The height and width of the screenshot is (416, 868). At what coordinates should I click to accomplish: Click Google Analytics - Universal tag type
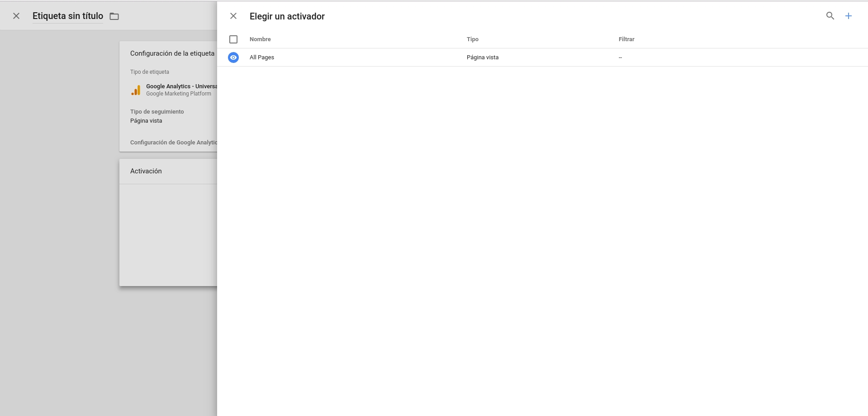pos(181,86)
